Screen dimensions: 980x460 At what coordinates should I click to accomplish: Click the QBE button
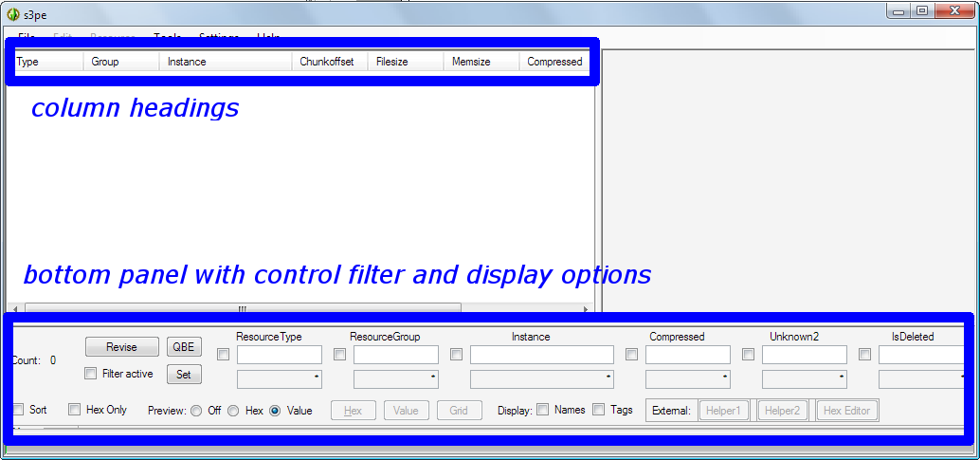tap(184, 347)
